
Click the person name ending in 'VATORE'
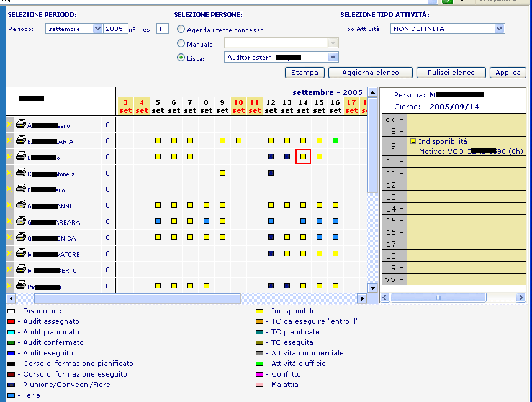[53, 254]
